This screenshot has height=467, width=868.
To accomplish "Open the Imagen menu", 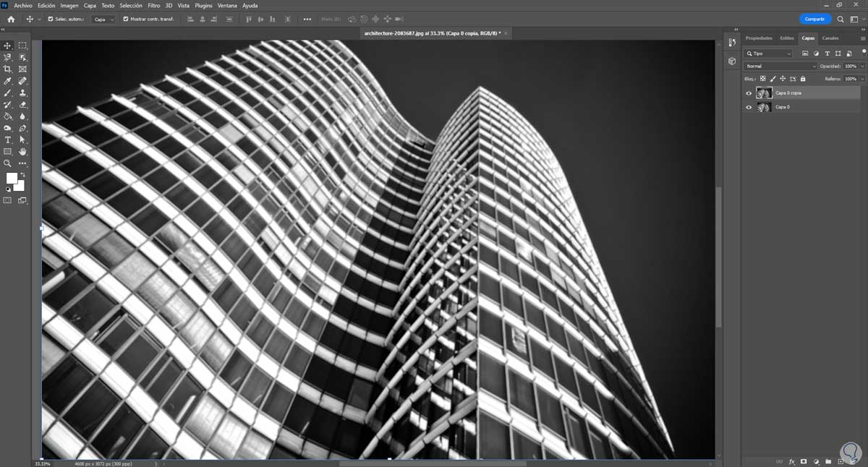I will click(x=69, y=5).
